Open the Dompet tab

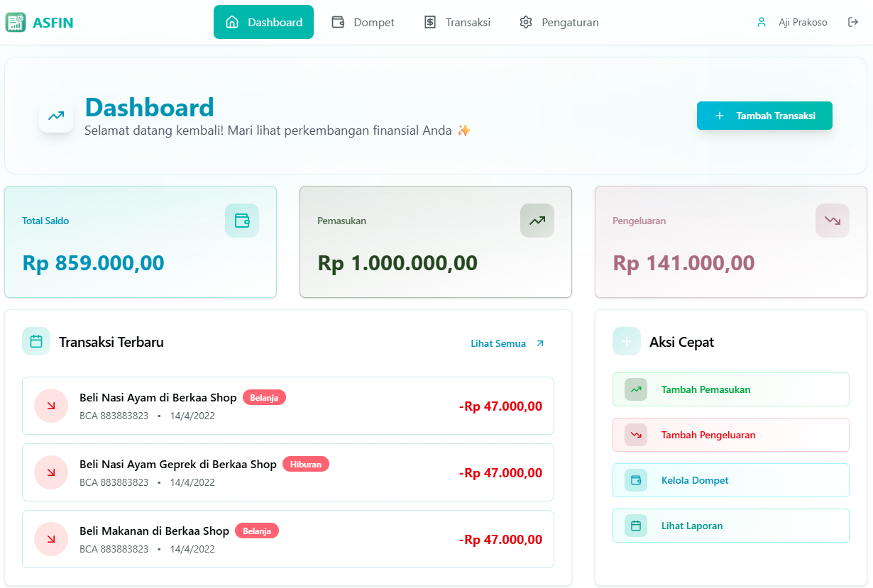click(x=363, y=22)
